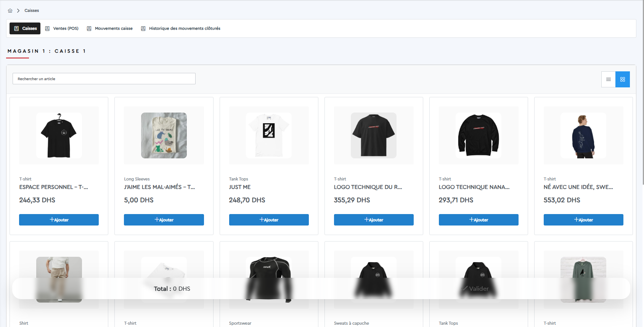644x327 pixels.
Task: Switch to grid view
Action: [623, 79]
